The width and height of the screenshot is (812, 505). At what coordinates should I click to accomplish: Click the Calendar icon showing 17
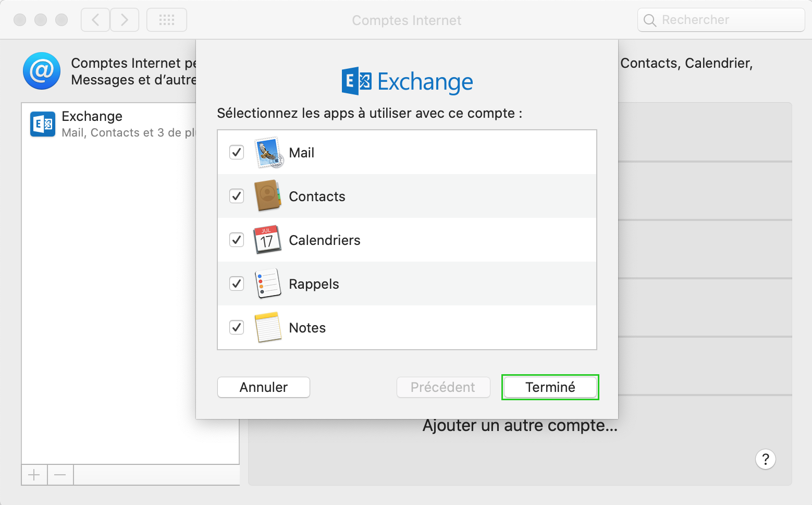[x=267, y=240]
